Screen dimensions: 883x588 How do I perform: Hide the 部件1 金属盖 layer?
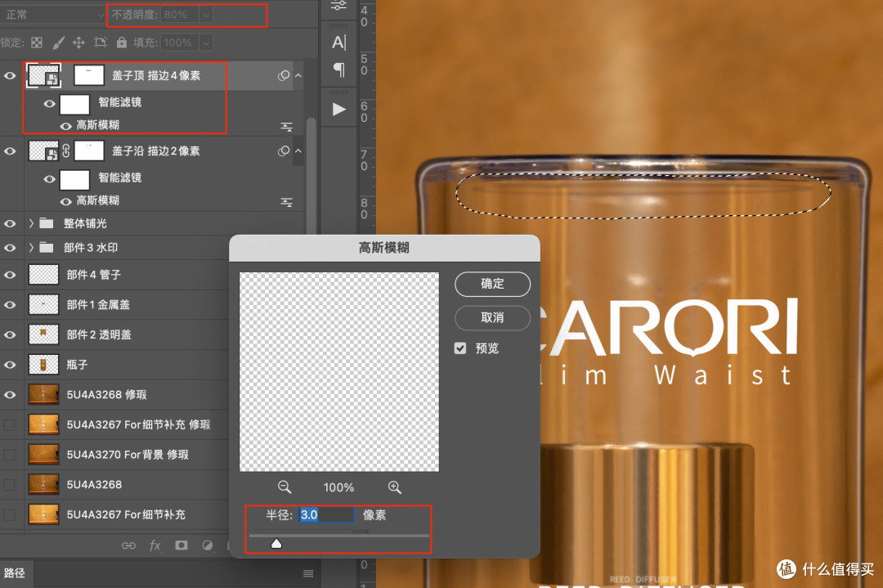click(x=10, y=305)
